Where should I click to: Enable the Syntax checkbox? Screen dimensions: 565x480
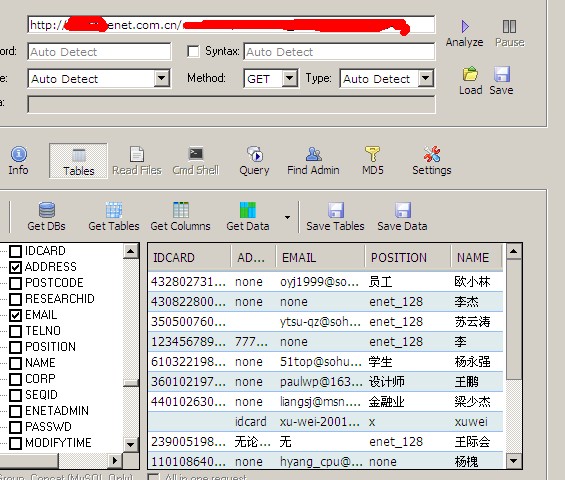click(193, 51)
